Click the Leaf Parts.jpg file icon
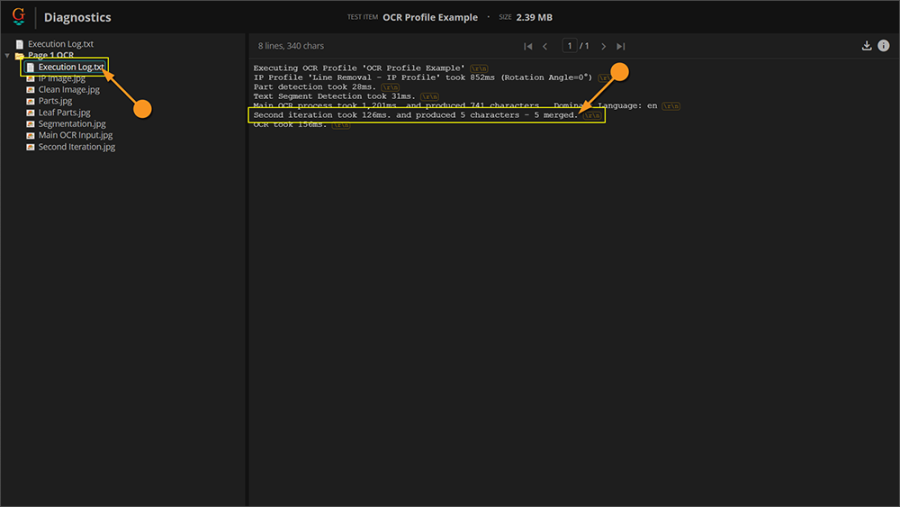The width and height of the screenshot is (900, 507). pos(30,113)
